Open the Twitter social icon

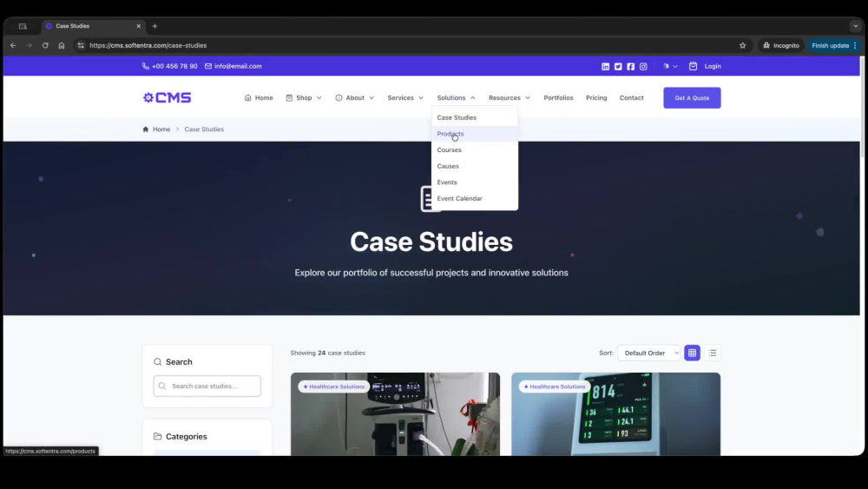pos(618,67)
